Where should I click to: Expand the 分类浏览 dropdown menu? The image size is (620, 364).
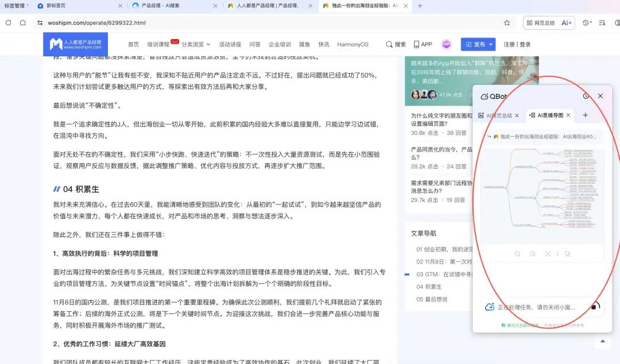(x=196, y=44)
